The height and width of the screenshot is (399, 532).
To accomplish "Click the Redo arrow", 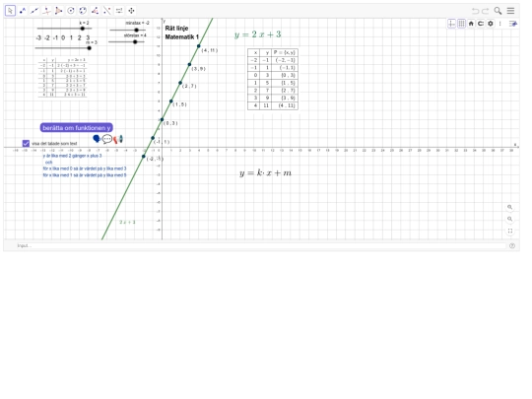I will (x=486, y=11).
